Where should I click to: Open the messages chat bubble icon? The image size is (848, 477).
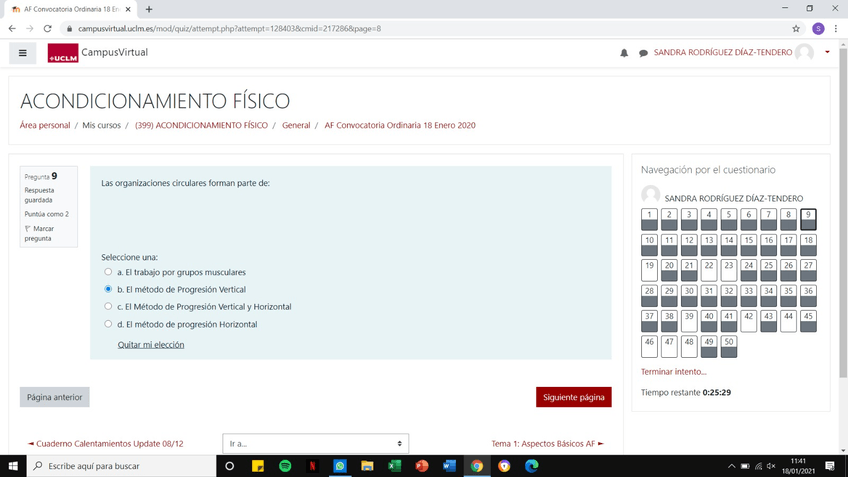643,53
